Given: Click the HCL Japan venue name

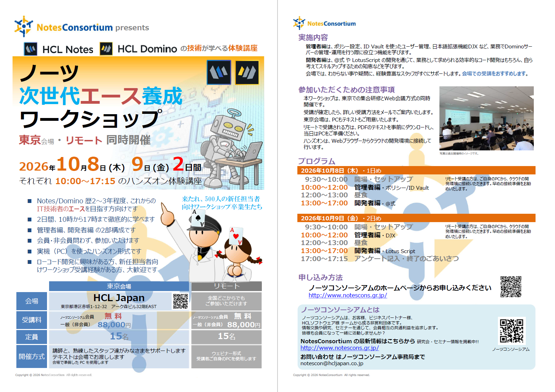Looking at the screenshot, I should coord(119,298).
